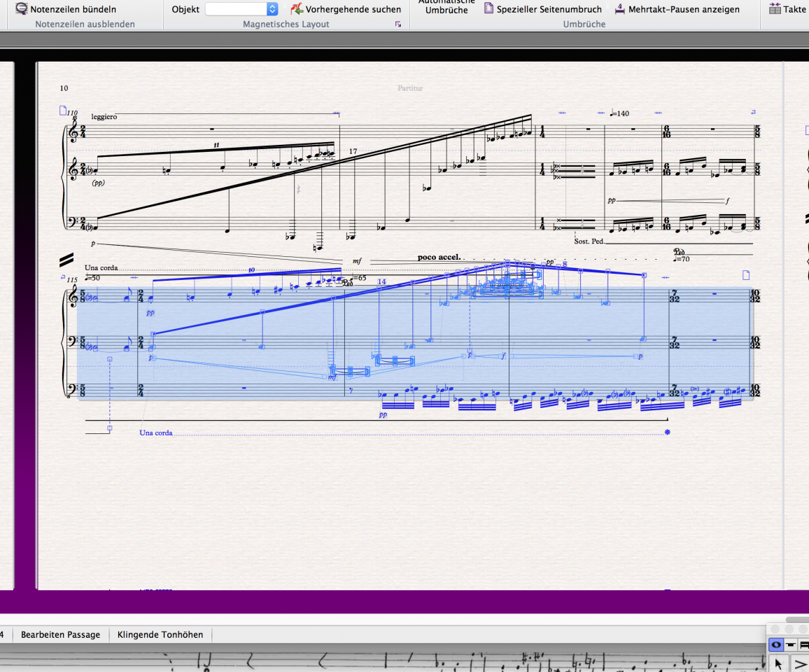This screenshot has width=809, height=672.
Task: Click the Mehrtakt-Pausen anzeigen icon
Action: (x=619, y=9)
